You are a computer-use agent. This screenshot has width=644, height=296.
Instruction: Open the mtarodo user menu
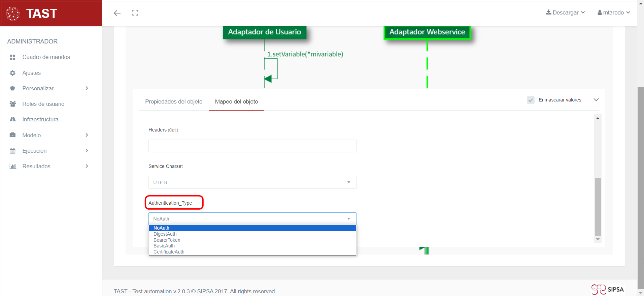coord(613,12)
